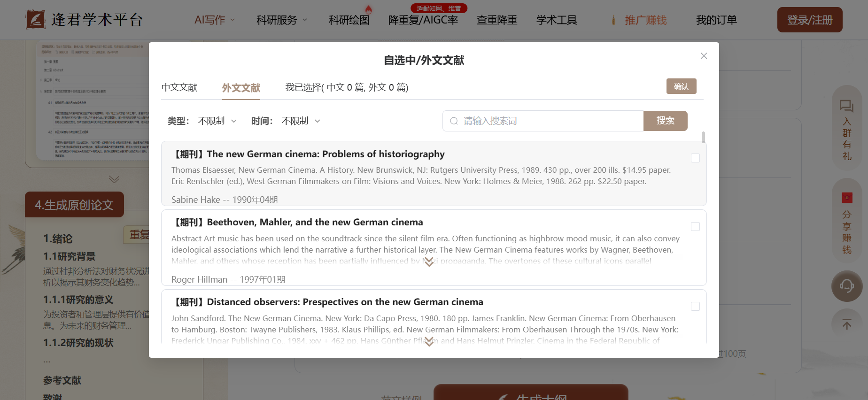This screenshot has height=400, width=868.
Task: Open the Beethoven, Mahler, new German cinema title
Action: 297,222
